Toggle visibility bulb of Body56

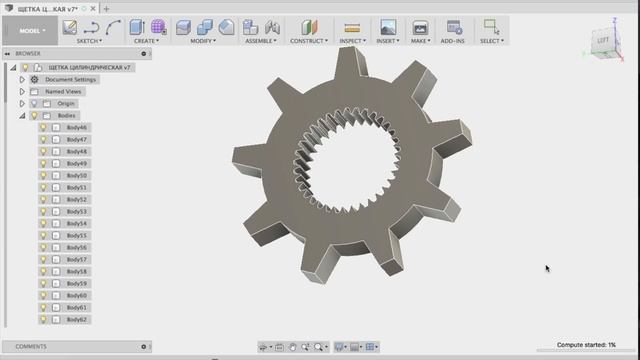click(x=43, y=247)
